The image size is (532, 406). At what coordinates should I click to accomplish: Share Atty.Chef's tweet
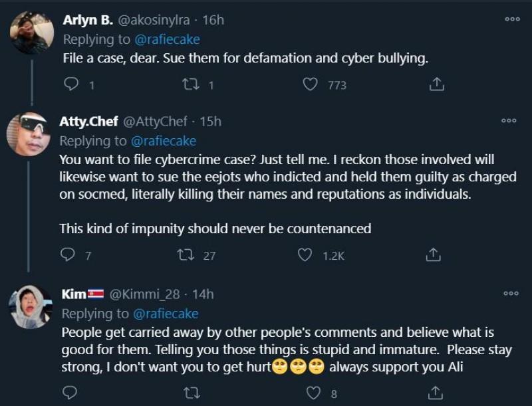click(x=433, y=254)
